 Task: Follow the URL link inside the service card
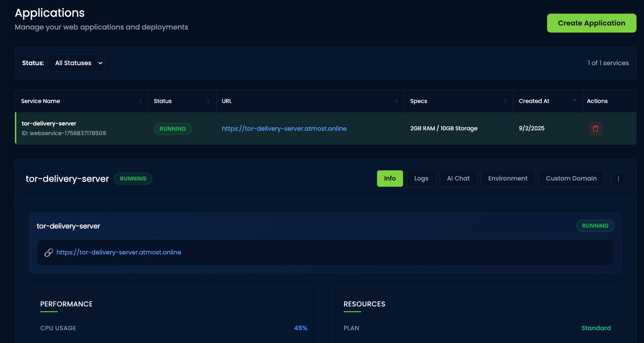tap(119, 252)
